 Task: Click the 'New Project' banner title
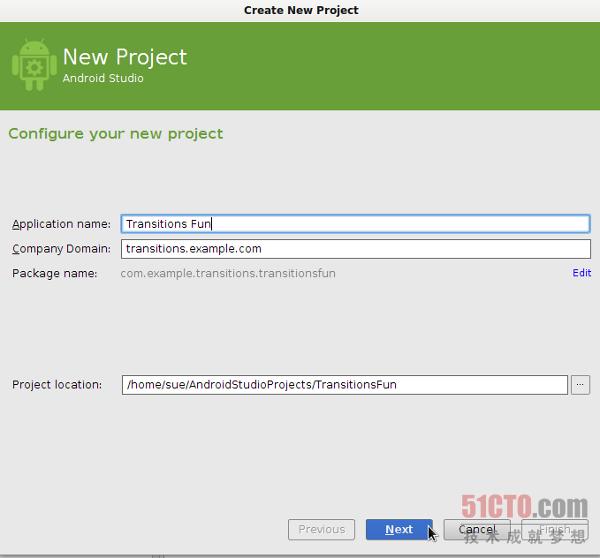[x=125, y=57]
